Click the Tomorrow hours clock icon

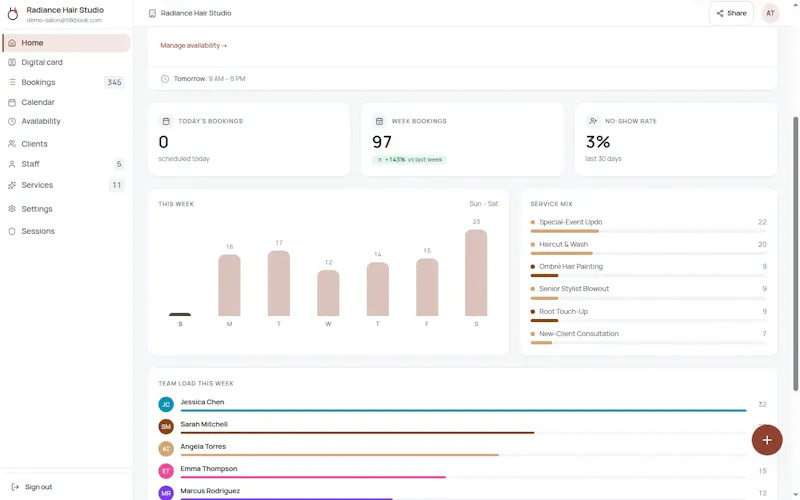[x=165, y=79]
